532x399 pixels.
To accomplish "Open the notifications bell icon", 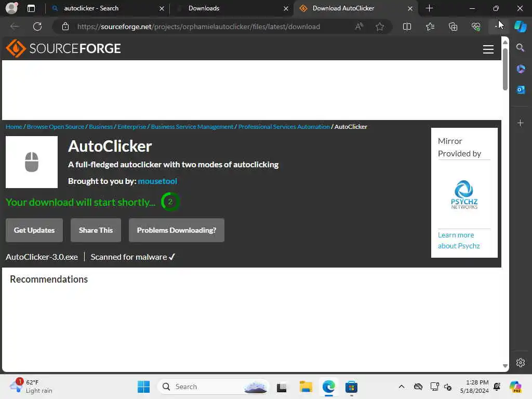I will point(497,387).
